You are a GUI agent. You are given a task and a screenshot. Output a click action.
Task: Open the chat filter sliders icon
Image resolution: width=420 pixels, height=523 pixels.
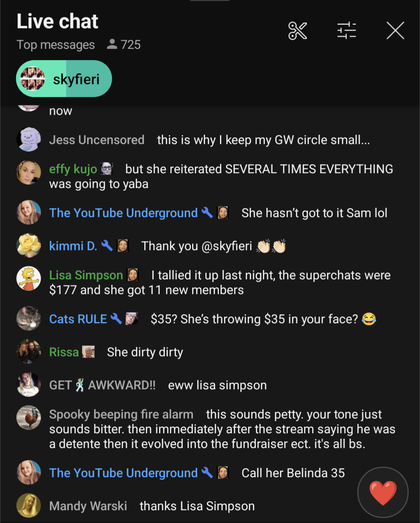coord(346,30)
